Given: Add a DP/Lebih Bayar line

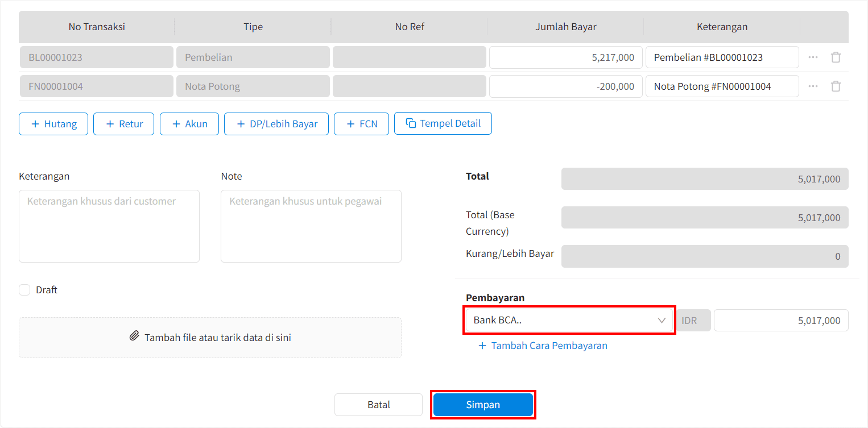Looking at the screenshot, I should click(x=276, y=124).
